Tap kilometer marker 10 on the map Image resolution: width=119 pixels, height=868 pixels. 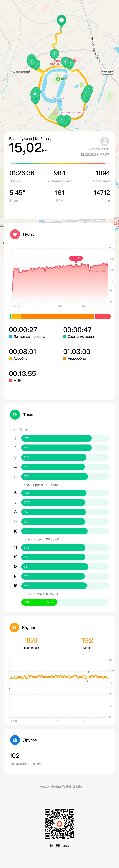[x=87, y=94]
